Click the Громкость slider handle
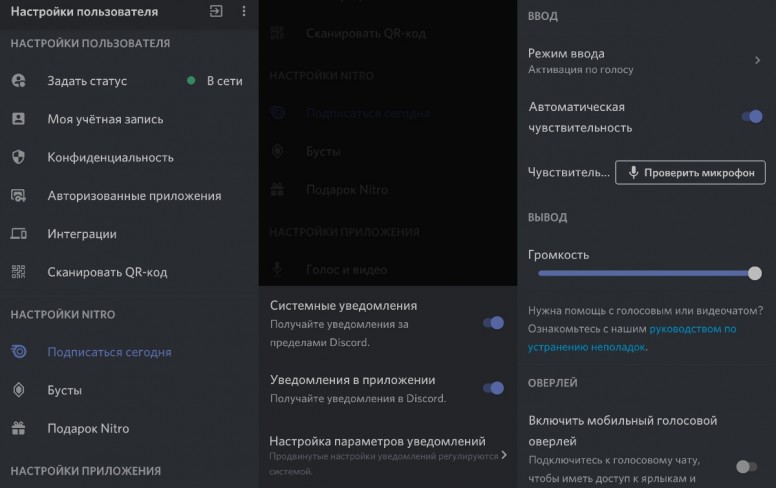This screenshot has width=776, height=488. pos(755,273)
